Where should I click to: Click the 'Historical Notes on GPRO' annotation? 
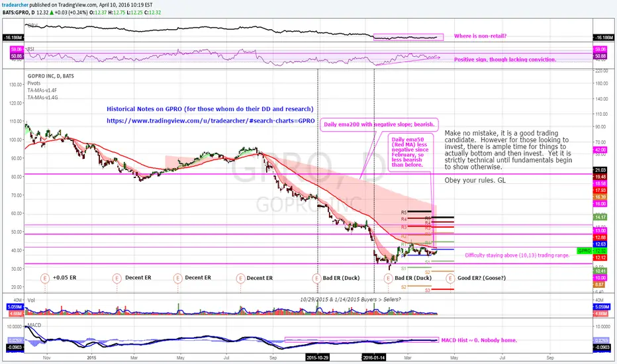click(x=210, y=109)
